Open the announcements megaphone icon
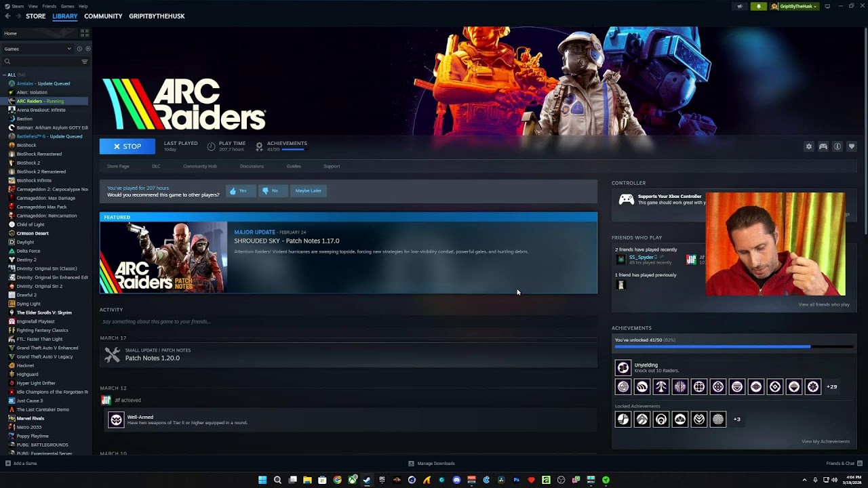This screenshot has width=868, height=488. point(740,6)
